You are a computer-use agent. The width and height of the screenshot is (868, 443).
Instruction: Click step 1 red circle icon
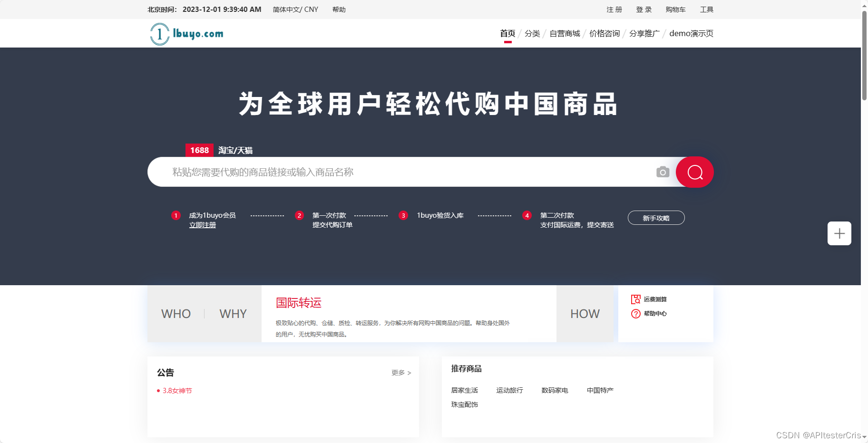(176, 215)
